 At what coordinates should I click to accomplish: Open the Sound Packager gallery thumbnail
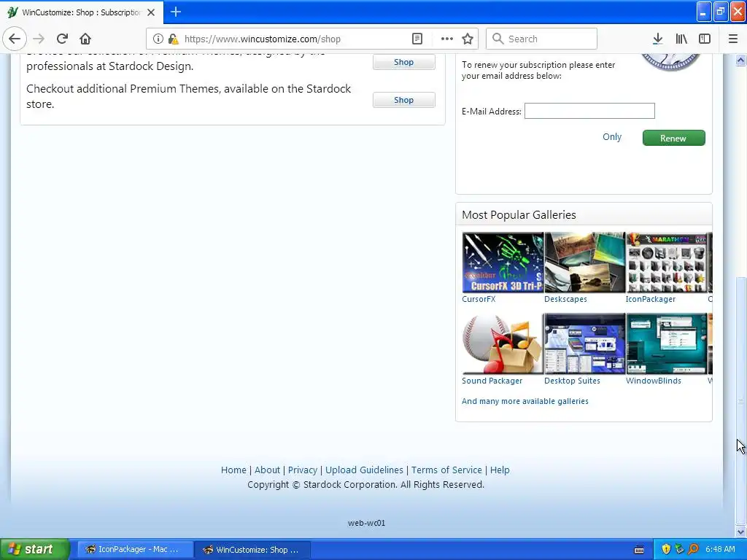tap(503, 343)
